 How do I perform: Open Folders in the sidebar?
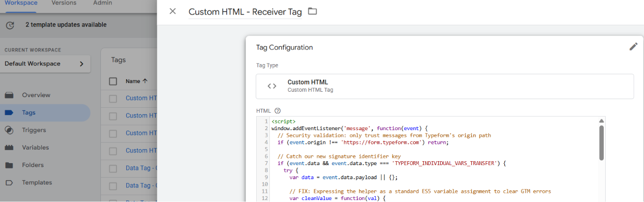(x=33, y=165)
